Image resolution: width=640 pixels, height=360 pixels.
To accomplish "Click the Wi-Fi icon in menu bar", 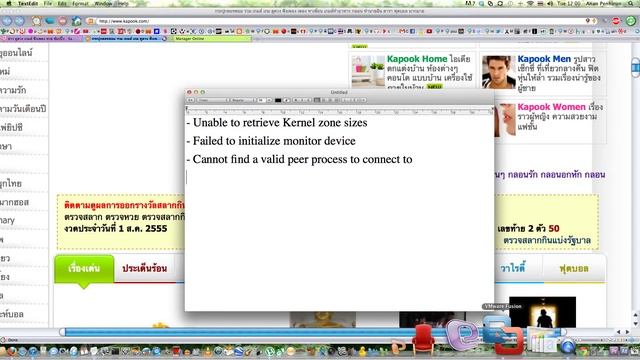I will coord(530,3).
